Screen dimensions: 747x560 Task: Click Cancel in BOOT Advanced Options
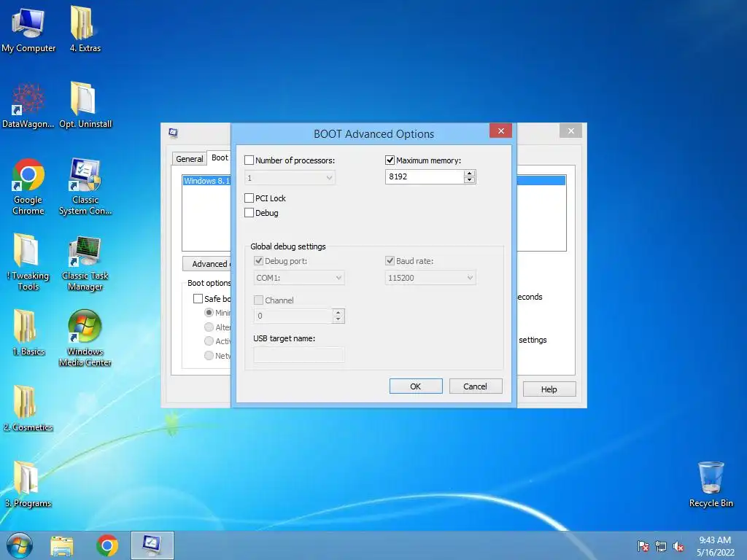pyautogui.click(x=476, y=386)
